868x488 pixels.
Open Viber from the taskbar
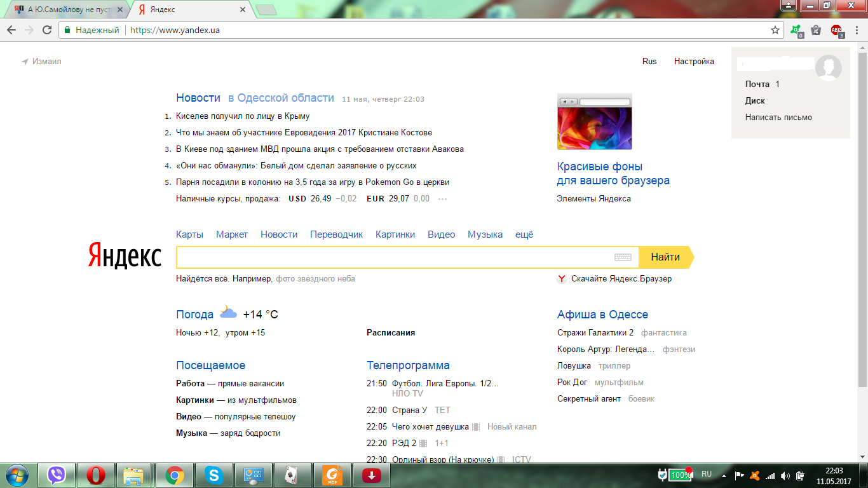coord(57,475)
